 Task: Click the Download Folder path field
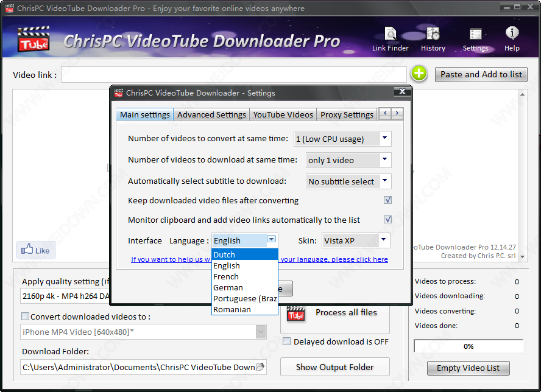(143, 367)
